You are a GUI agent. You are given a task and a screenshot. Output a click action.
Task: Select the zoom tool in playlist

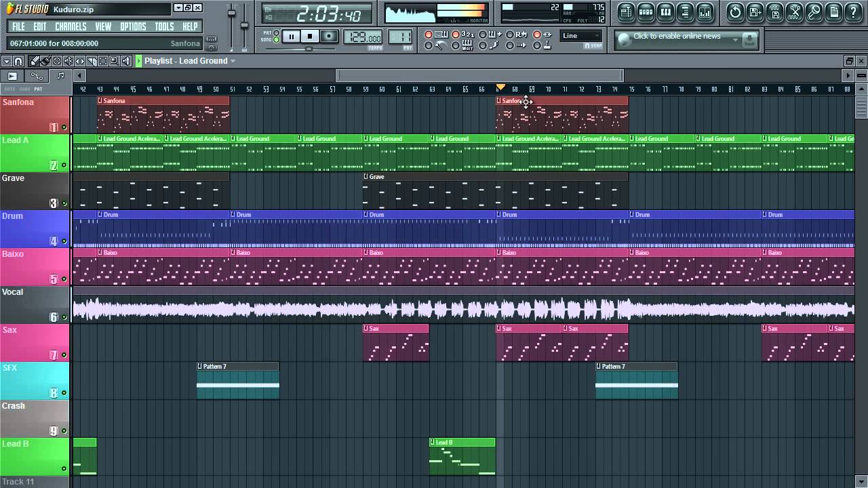pyautogui.click(x=115, y=61)
